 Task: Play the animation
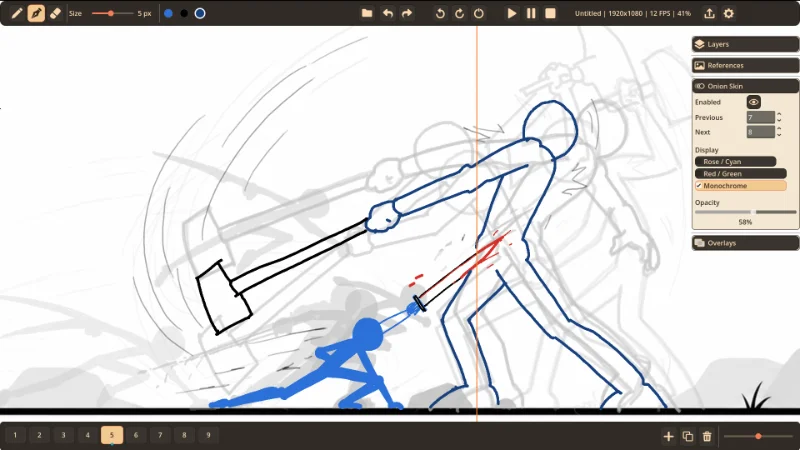pos(512,13)
